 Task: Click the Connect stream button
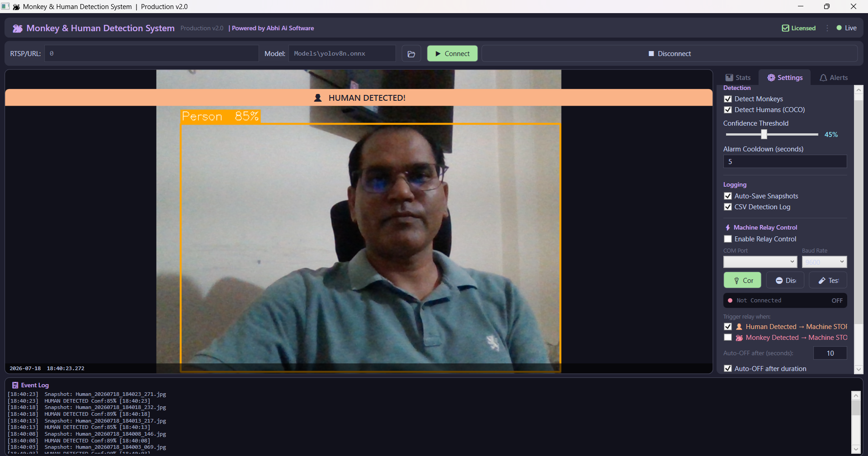(x=452, y=54)
